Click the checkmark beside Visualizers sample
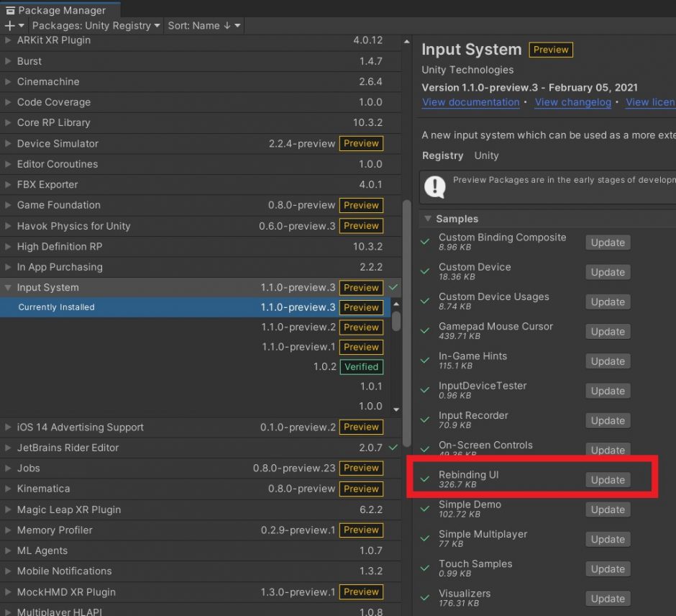Image resolution: width=676 pixels, height=616 pixels. (424, 598)
